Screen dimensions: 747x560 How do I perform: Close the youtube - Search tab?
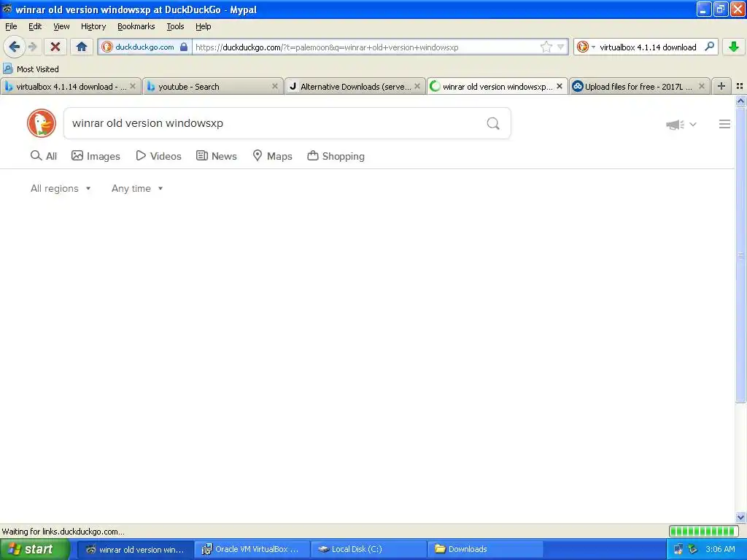click(x=274, y=86)
